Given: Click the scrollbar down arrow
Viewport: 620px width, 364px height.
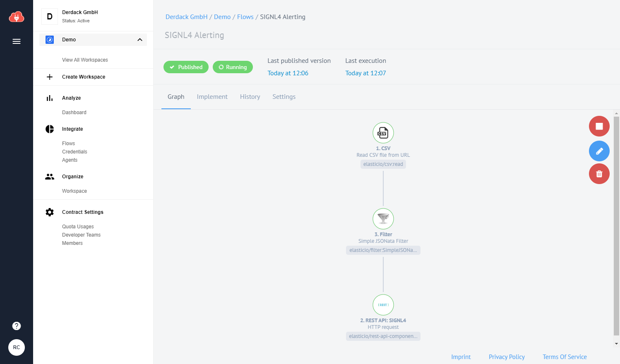Looking at the screenshot, I should click(617, 344).
